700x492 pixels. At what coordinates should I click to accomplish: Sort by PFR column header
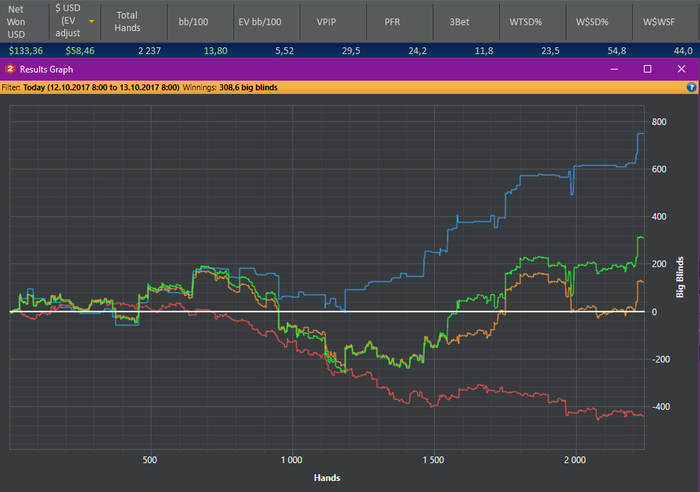[x=392, y=21]
